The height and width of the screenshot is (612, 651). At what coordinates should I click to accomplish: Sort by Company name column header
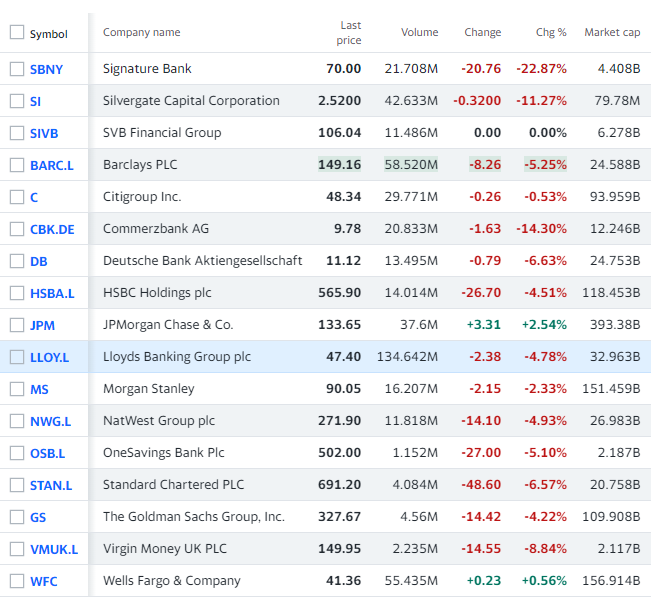(x=142, y=32)
